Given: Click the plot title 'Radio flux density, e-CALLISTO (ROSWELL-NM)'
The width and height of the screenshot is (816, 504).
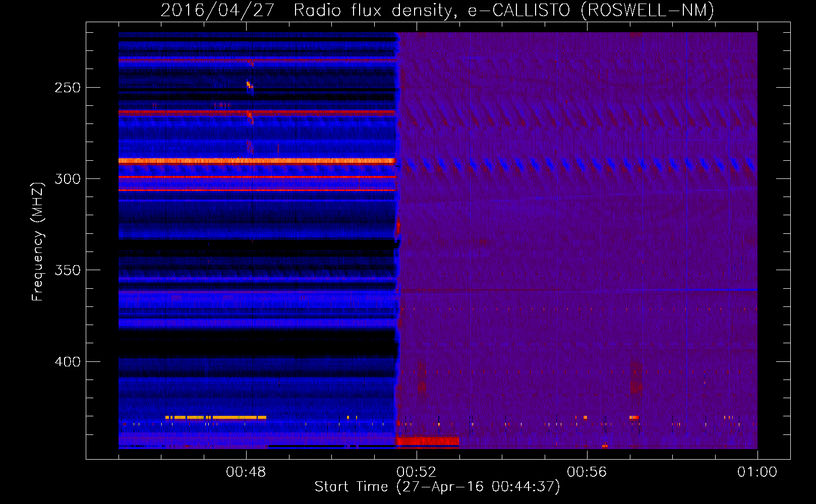Looking at the screenshot, I should [503, 11].
